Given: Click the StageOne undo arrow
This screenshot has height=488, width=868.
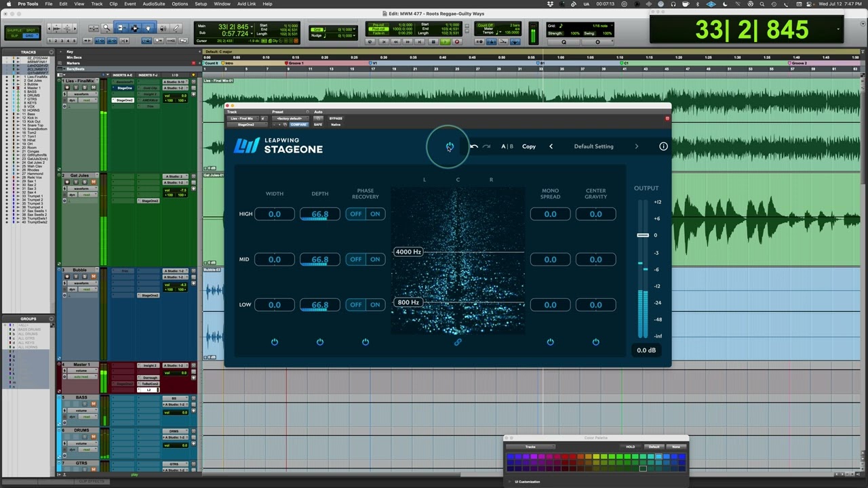Looking at the screenshot, I should coord(474,146).
